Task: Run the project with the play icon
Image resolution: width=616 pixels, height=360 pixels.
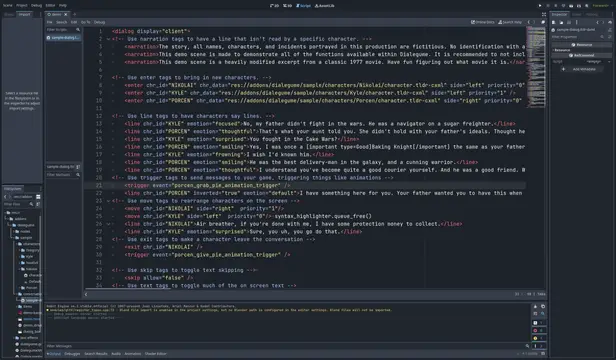Action: (540, 6)
